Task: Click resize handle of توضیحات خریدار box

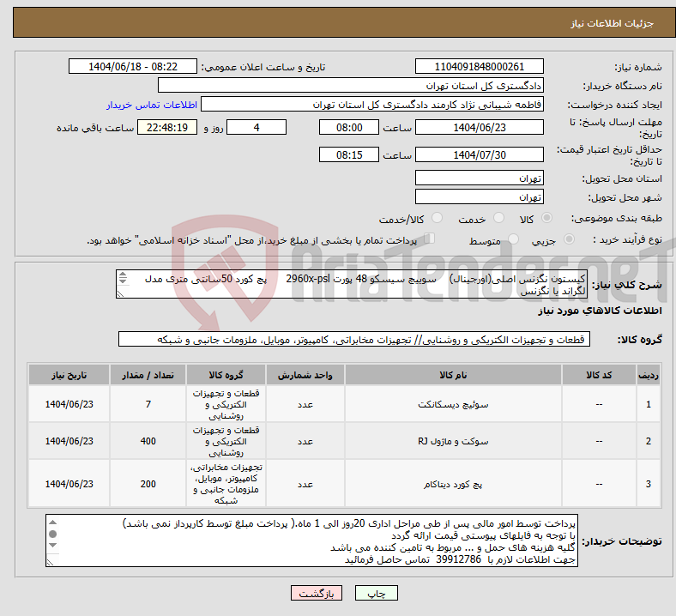Action: pos(51,562)
